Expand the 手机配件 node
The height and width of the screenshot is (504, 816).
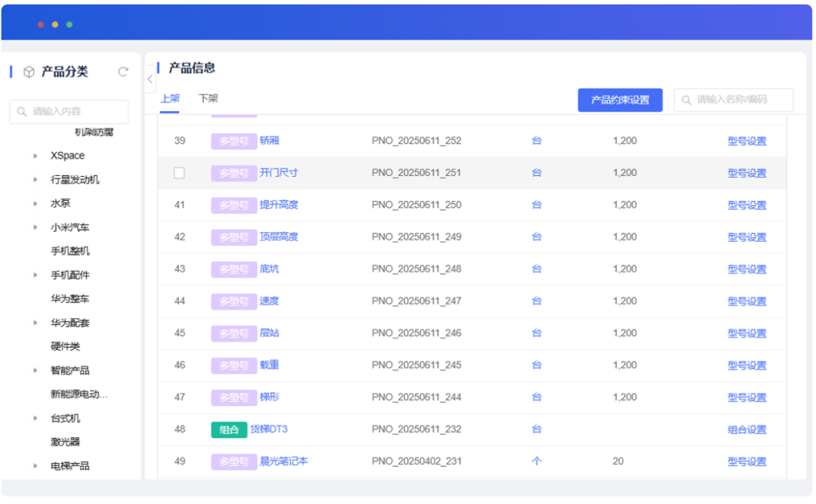36,275
